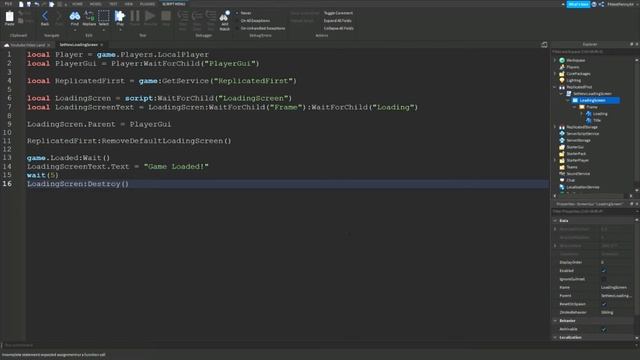This screenshot has height=360, width=640.
Task: Click the Title text label icon
Action: click(589, 120)
